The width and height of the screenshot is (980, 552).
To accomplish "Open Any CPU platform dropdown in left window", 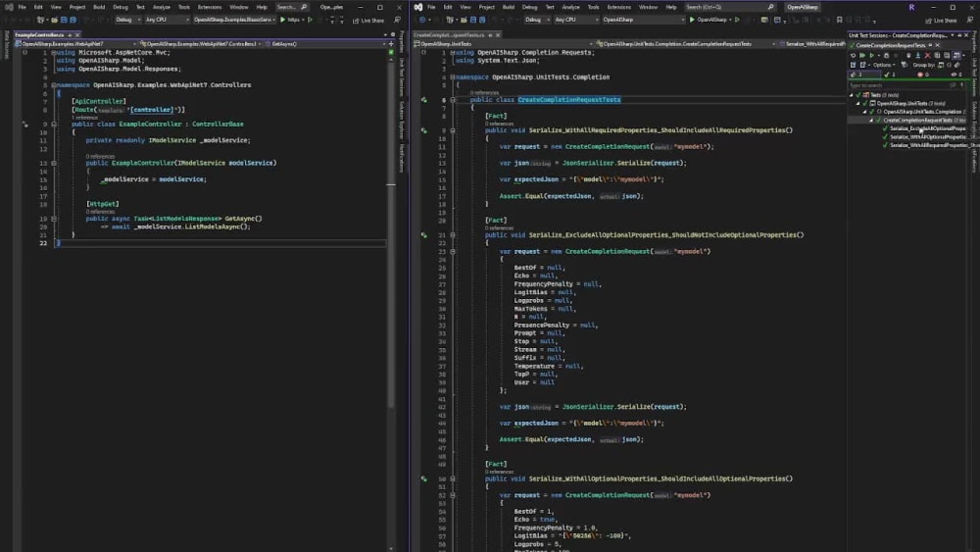I will [x=167, y=20].
